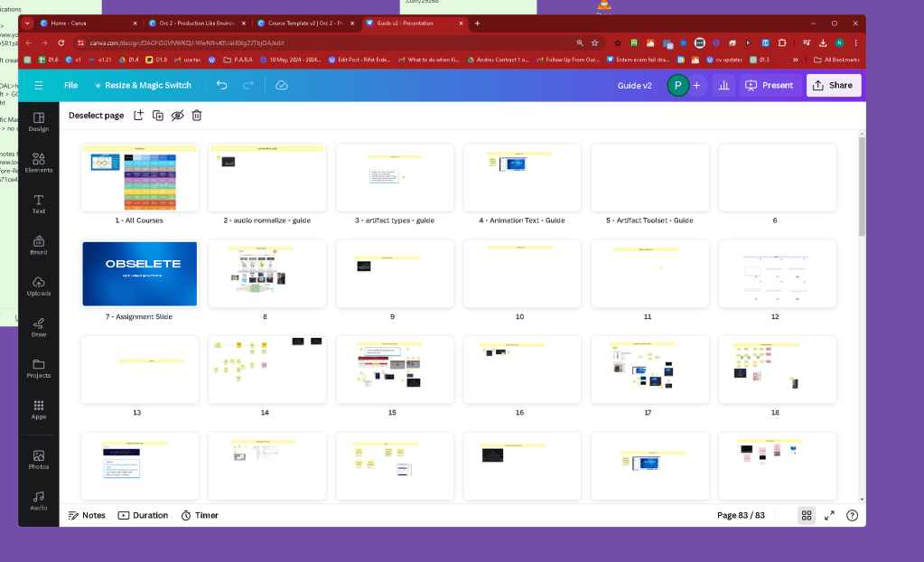This screenshot has height=562, width=924.
Task: Open the Photos panel in sidebar
Action: 39,460
